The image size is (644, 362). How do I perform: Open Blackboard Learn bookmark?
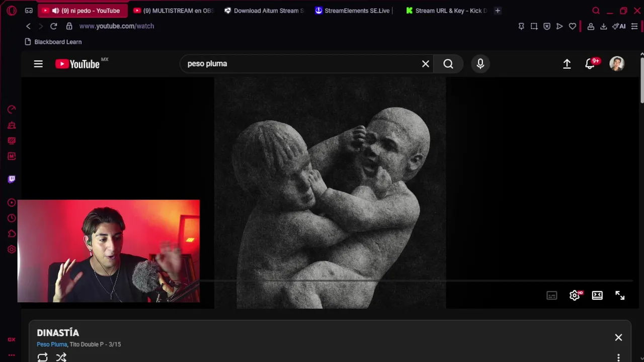[53, 42]
